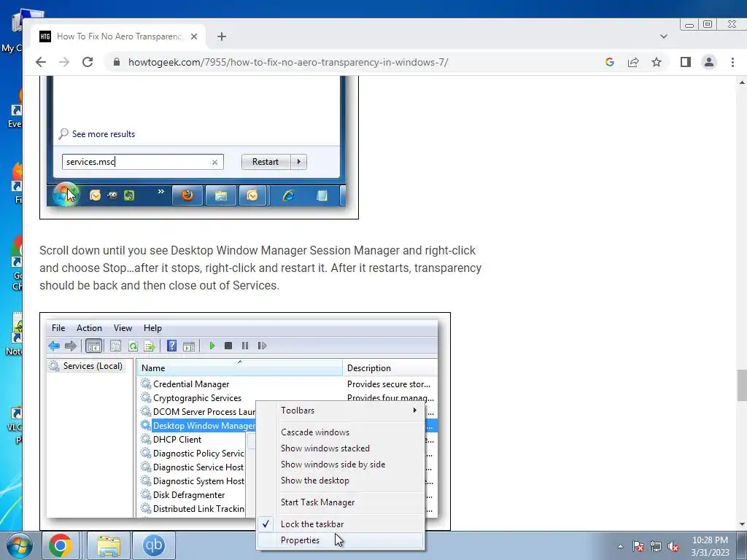Click the Services window screenshot image
The height and width of the screenshot is (560, 747).
[245, 421]
